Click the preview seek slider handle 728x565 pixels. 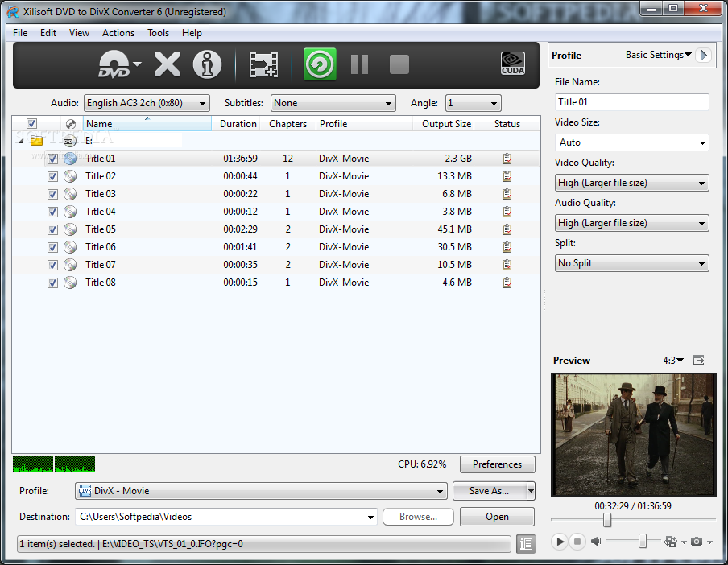(x=607, y=520)
